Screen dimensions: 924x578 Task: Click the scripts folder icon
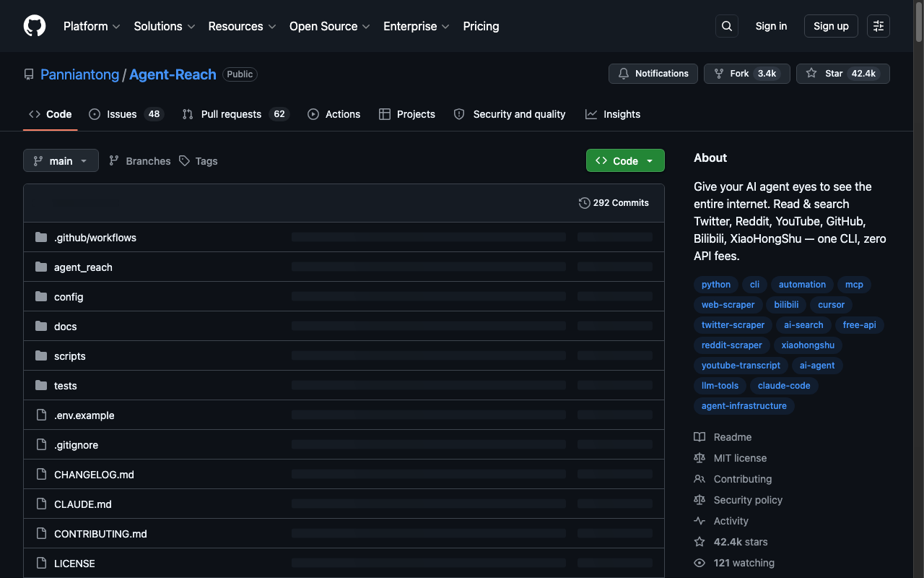tap(41, 356)
